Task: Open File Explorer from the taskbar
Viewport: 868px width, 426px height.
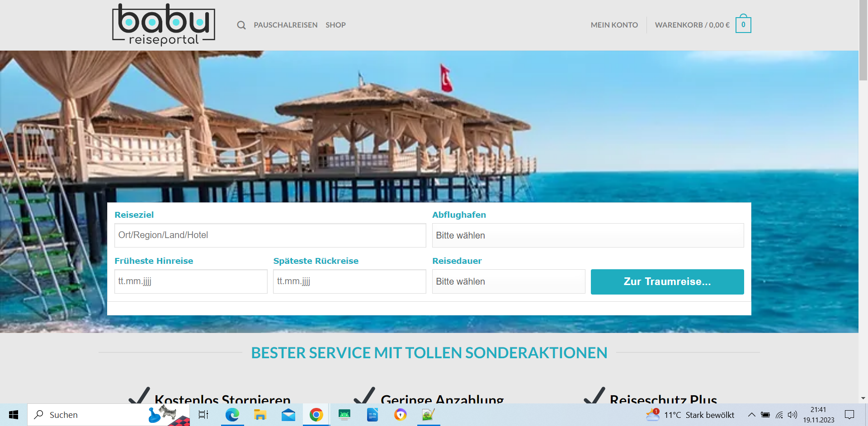Action: click(x=260, y=415)
